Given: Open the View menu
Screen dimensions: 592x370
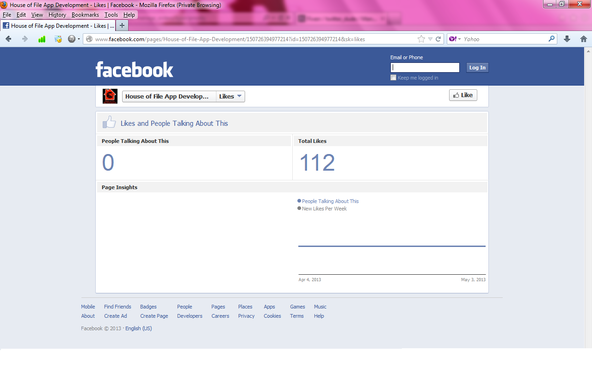Looking at the screenshot, I should pyautogui.click(x=37, y=15).
